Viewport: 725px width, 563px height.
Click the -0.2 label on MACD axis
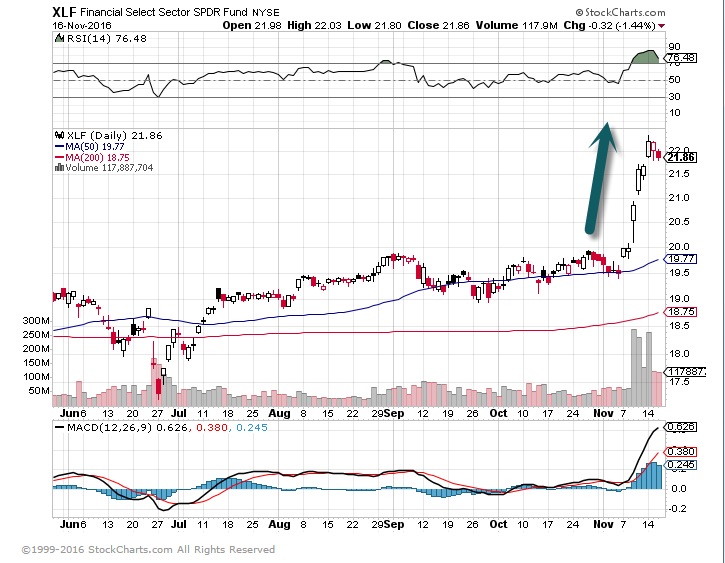678,509
